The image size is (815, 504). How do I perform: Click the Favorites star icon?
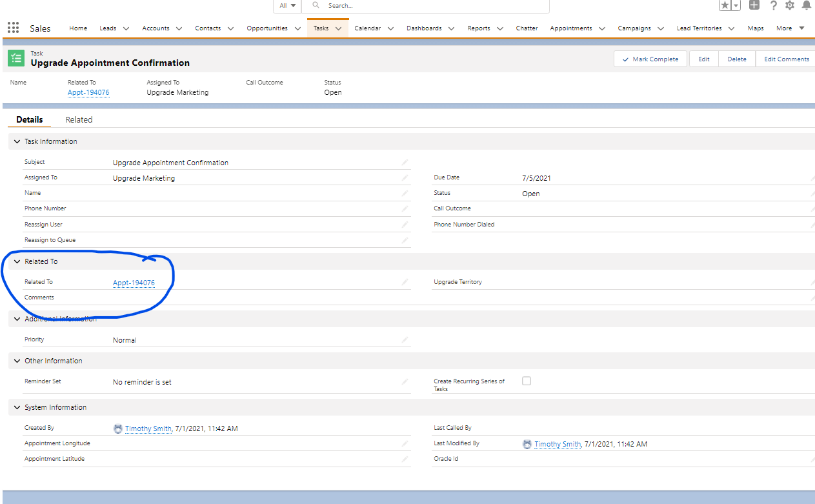coord(725,5)
